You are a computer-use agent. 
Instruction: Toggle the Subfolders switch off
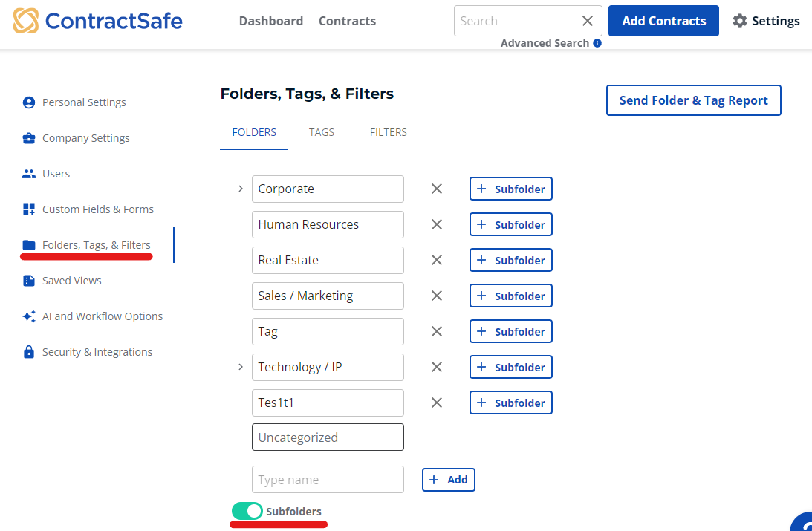click(x=248, y=512)
